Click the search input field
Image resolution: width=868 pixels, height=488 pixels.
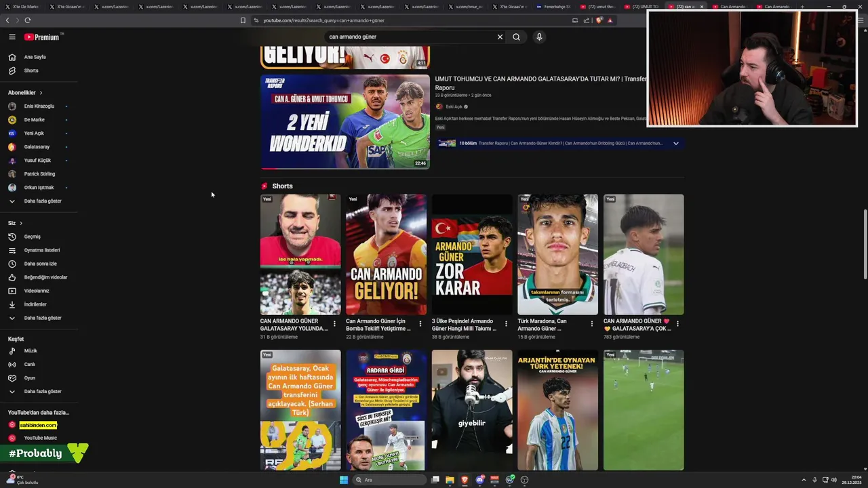(x=409, y=37)
